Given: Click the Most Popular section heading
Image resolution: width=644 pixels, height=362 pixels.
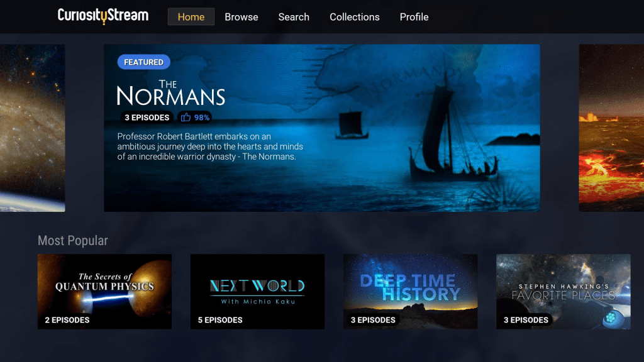Looking at the screenshot, I should pyautogui.click(x=72, y=240).
